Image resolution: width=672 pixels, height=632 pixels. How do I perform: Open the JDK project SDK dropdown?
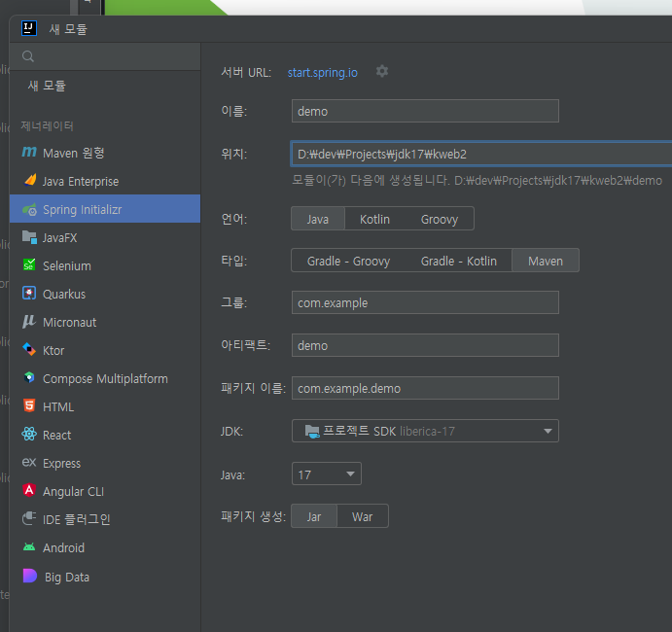click(425, 431)
